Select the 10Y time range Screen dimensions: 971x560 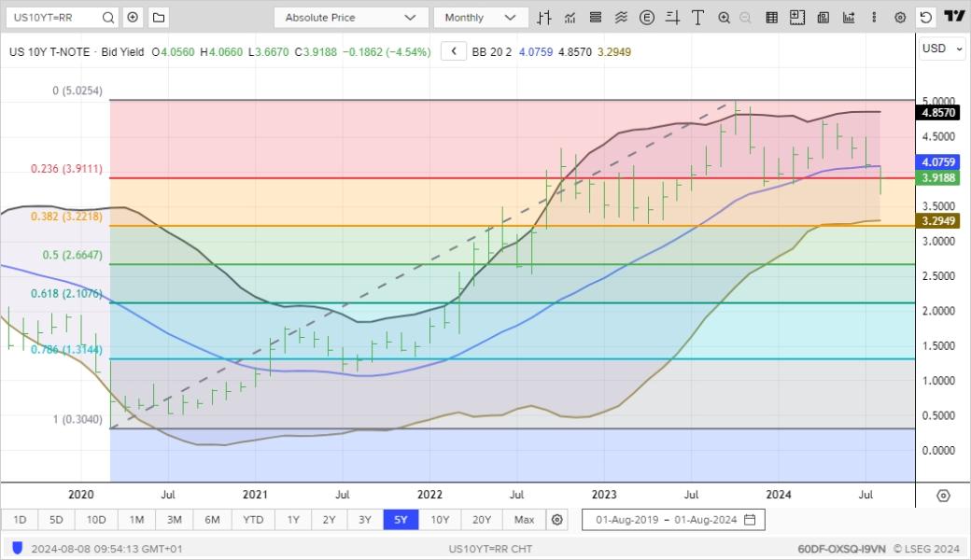coord(440,520)
